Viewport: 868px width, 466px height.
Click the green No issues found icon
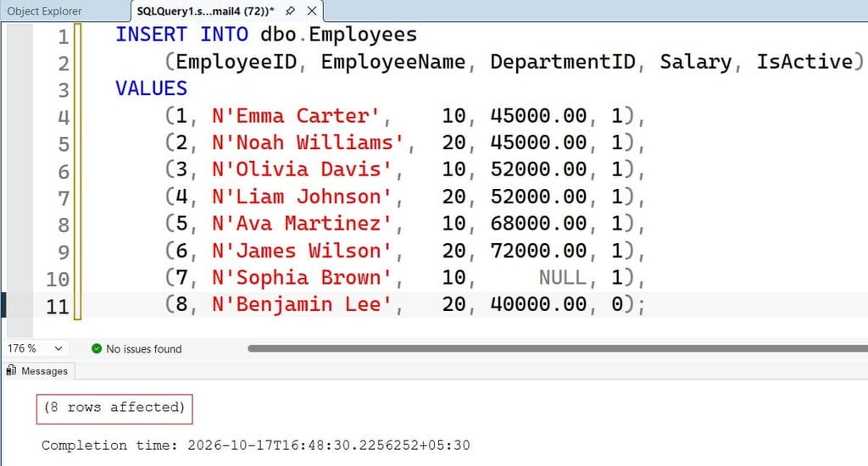[x=97, y=349]
